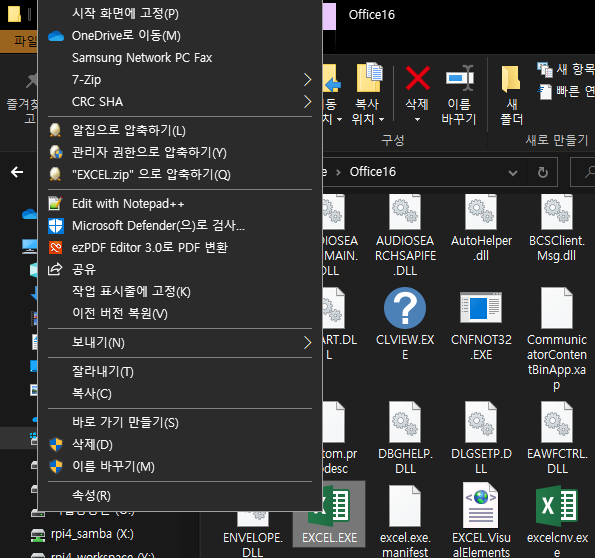Select the excel.exe.manifest file icon
Screen dimensions: 595x558
(405, 506)
